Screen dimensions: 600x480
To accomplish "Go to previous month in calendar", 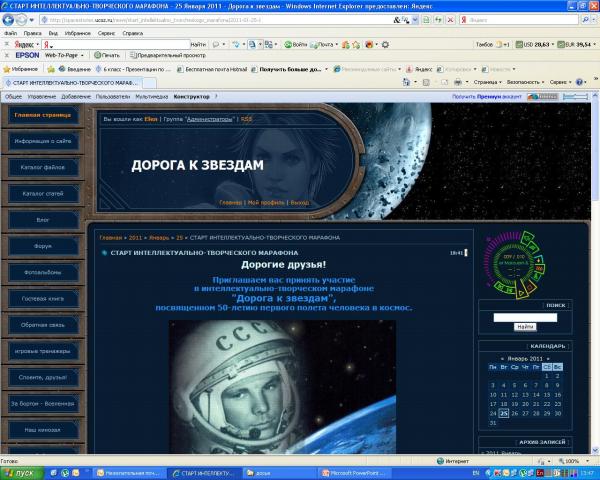I will (502, 359).
